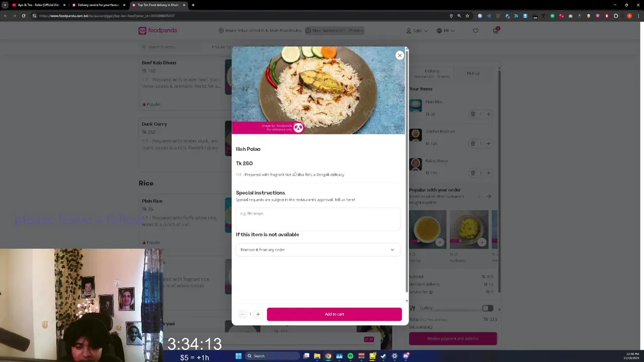Image resolution: width=644 pixels, height=362 pixels.
Task: Add Alu Bhorta suggestion with plus button
Action: tap(482, 243)
